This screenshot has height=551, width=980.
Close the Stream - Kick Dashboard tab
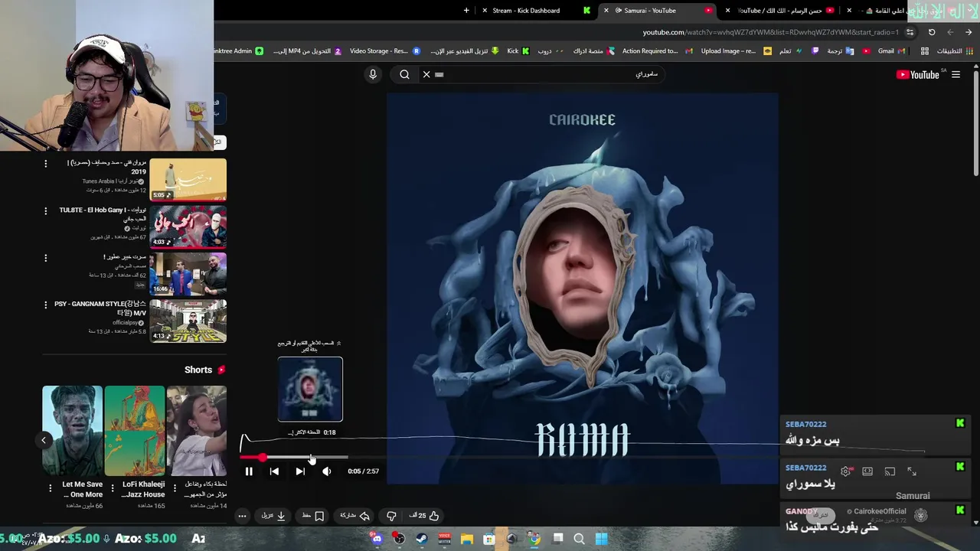(x=484, y=11)
